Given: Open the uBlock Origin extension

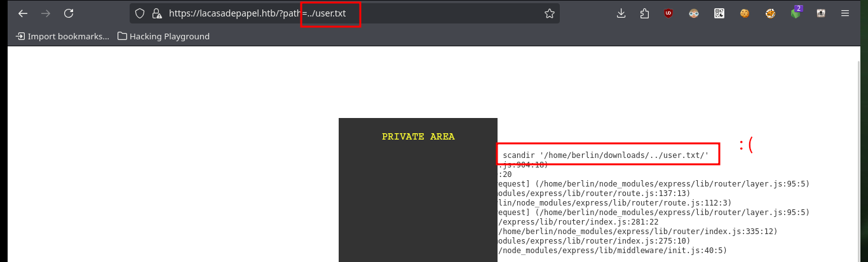Looking at the screenshot, I should point(668,13).
